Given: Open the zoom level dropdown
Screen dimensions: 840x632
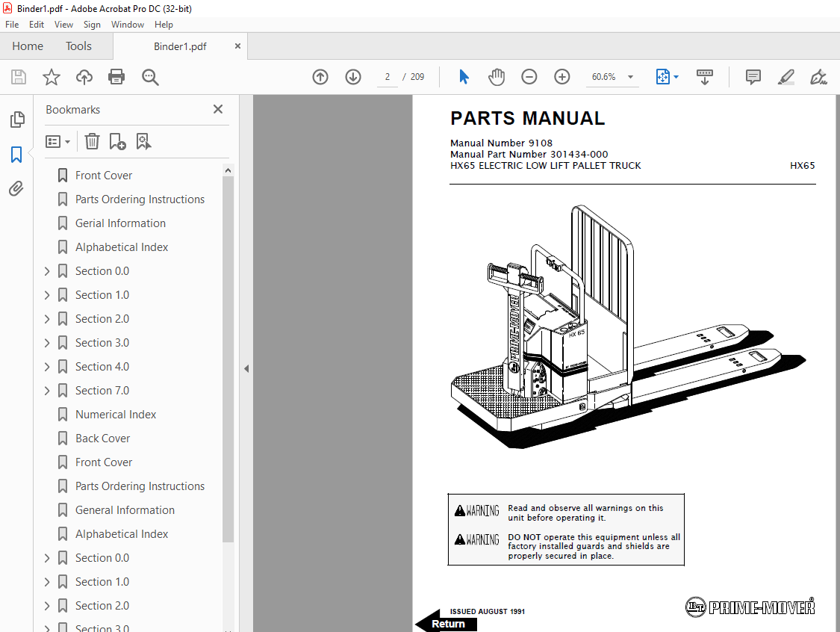Looking at the screenshot, I should (x=630, y=77).
